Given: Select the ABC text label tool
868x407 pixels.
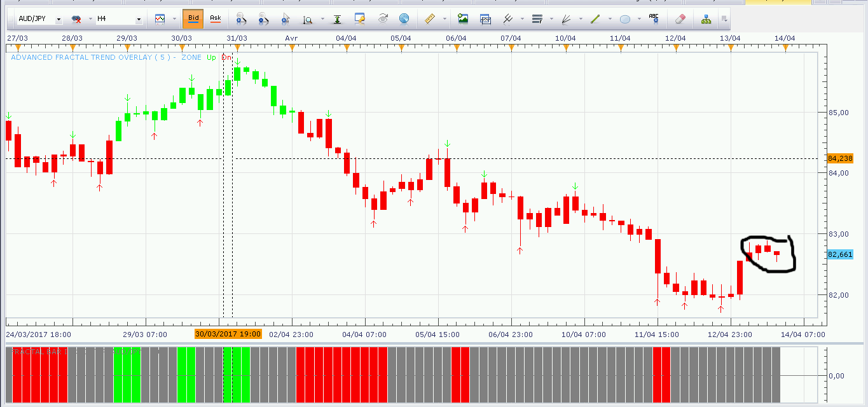Looking at the screenshot, I should click(x=654, y=18).
